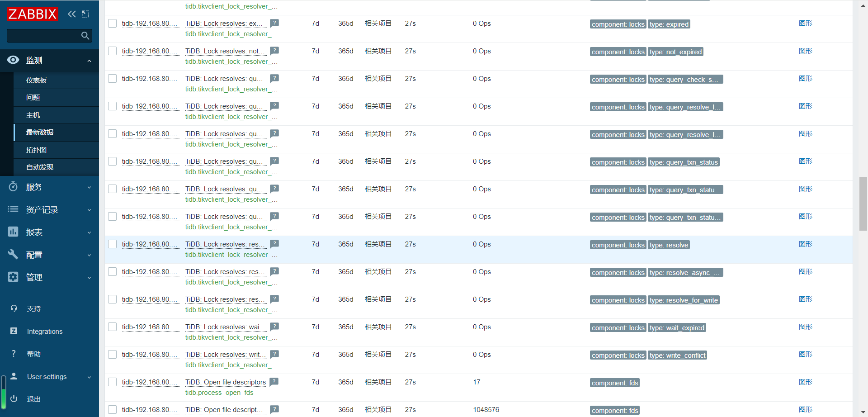868x417 pixels.
Task: Select 最新数据 in the sidebar
Action: click(56, 133)
